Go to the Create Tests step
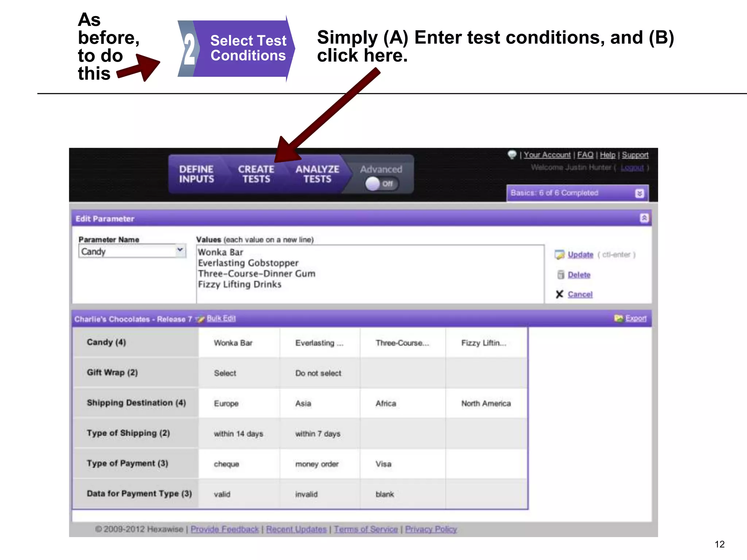The width and height of the screenshot is (747, 560). 256,174
